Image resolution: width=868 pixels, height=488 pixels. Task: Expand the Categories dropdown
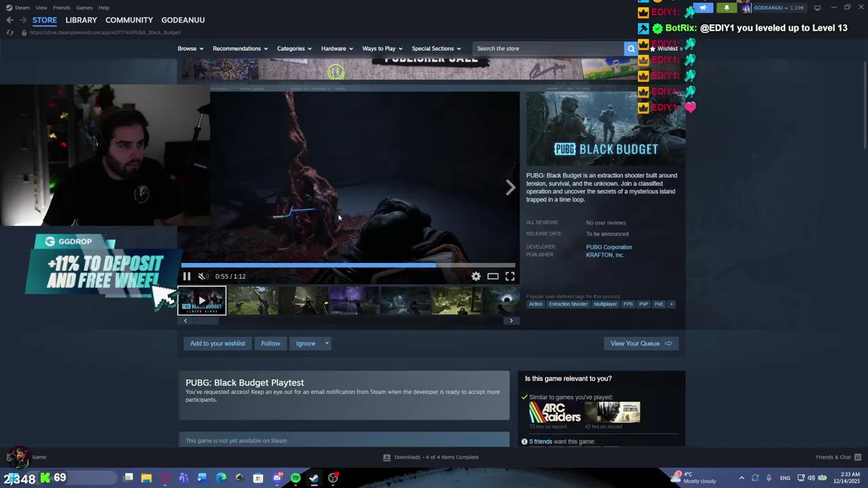tap(294, 48)
